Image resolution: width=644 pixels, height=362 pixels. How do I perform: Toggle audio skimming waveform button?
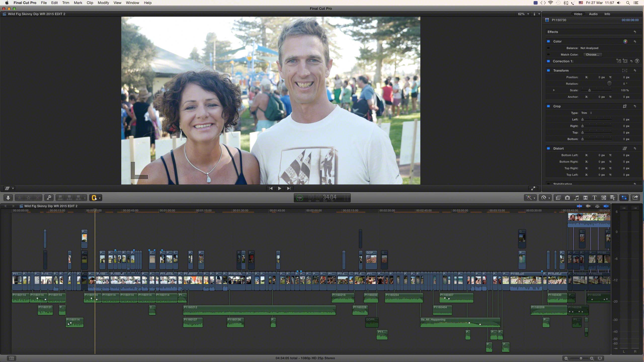point(588,206)
